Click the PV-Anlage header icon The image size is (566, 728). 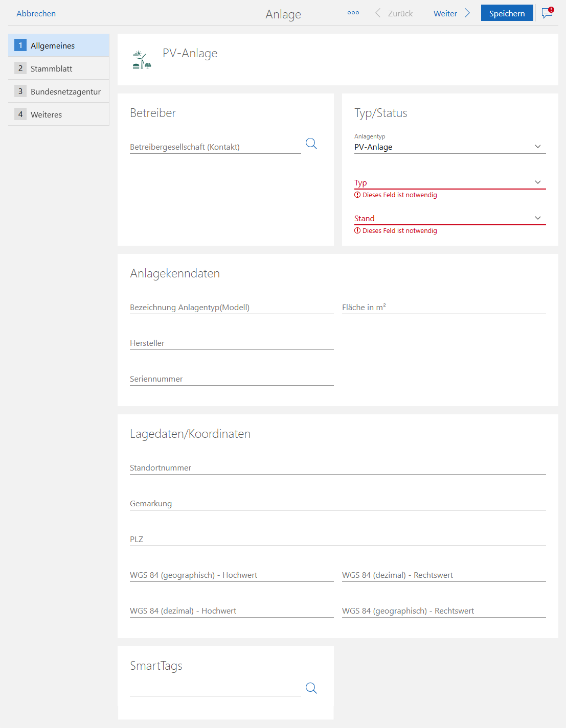pos(142,58)
